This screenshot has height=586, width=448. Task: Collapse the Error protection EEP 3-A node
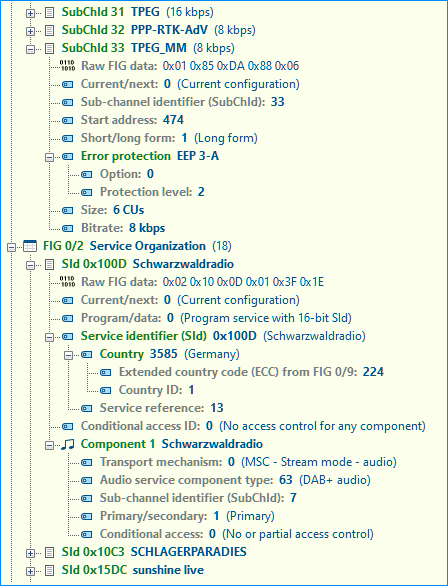point(49,157)
